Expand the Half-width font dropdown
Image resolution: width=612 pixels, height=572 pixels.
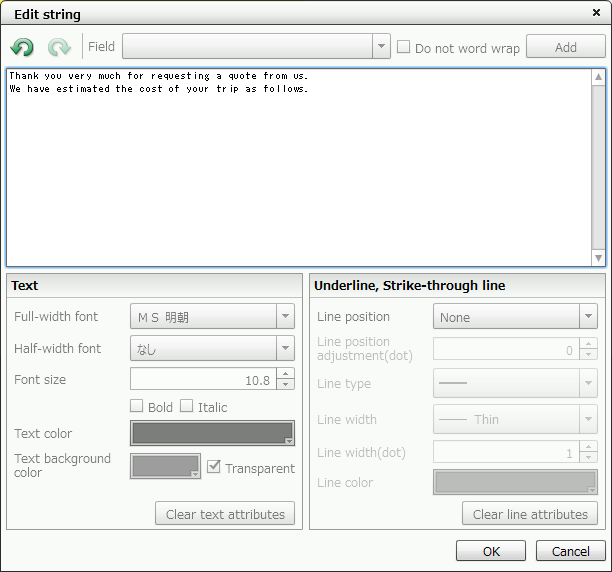point(286,348)
